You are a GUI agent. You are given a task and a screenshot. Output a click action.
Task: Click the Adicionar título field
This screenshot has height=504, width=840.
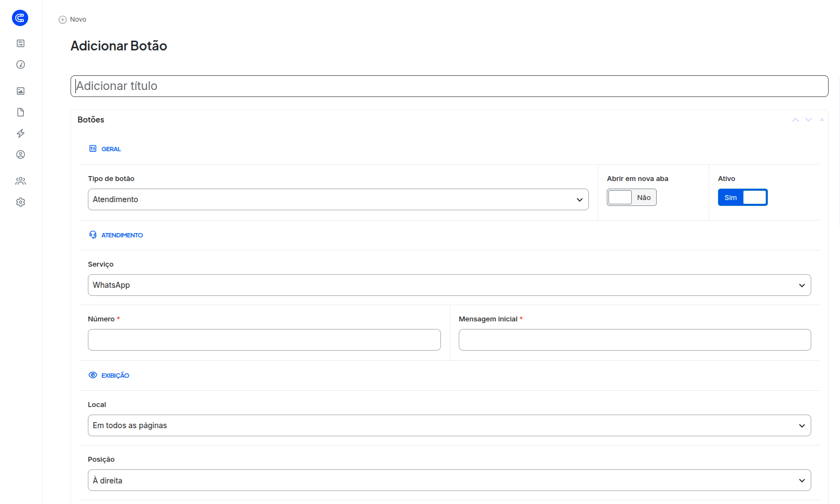450,86
